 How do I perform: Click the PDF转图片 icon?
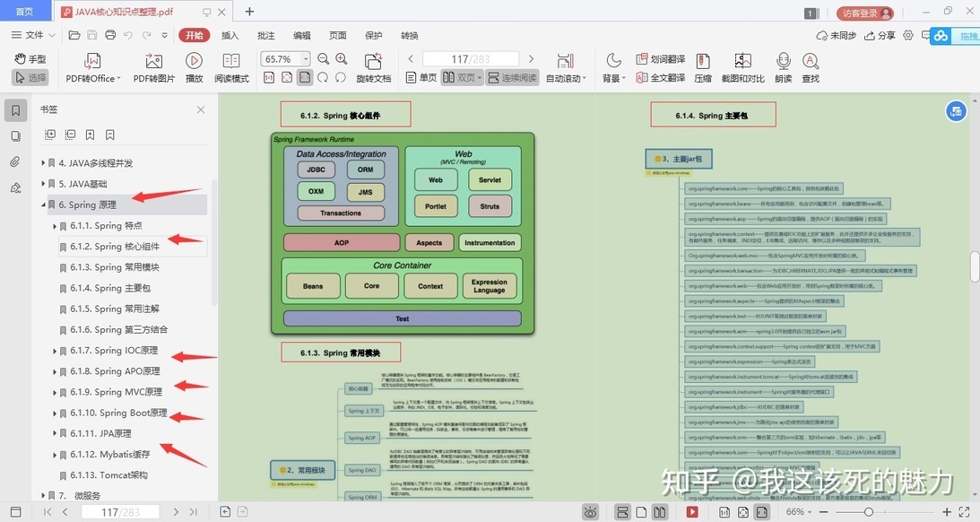[x=153, y=68]
